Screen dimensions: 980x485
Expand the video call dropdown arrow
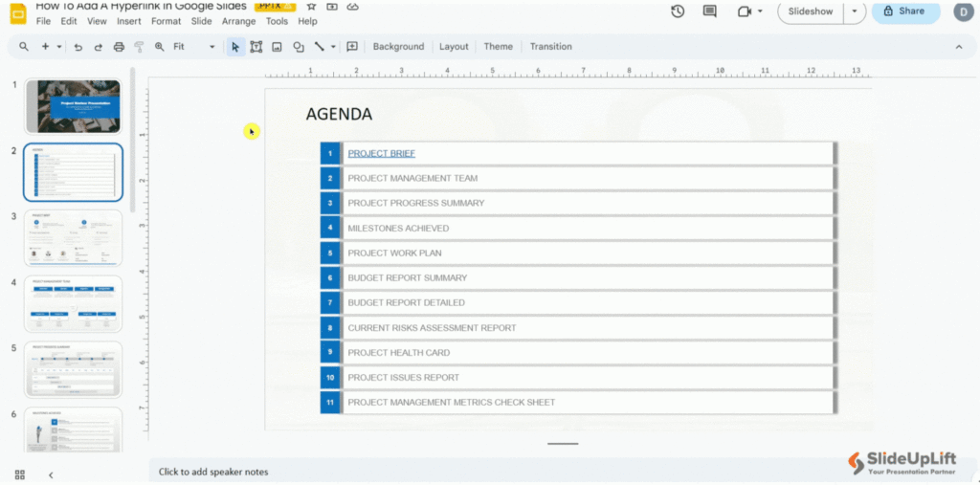click(x=760, y=11)
